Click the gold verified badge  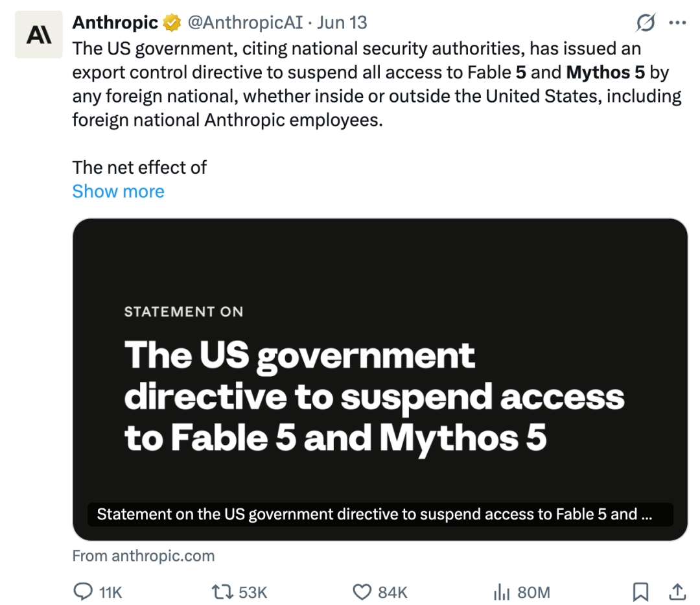coord(172,23)
